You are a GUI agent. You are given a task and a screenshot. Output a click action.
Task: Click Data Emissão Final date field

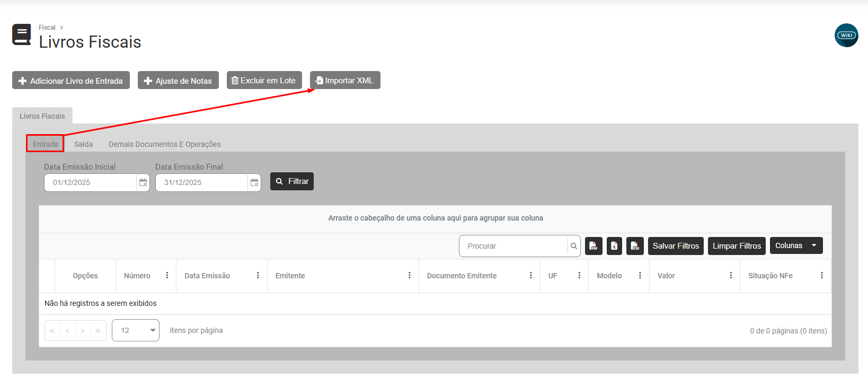click(202, 182)
